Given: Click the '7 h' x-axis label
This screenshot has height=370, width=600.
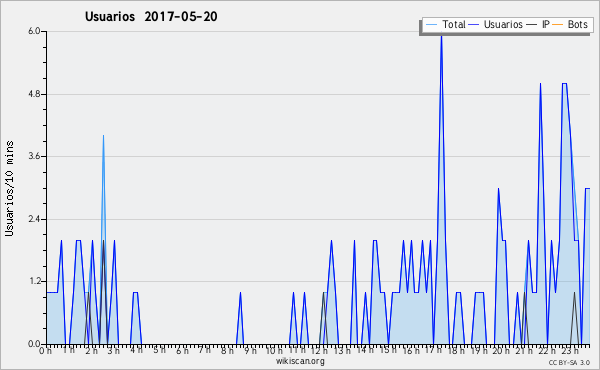Looking at the screenshot, I should 205,350.
